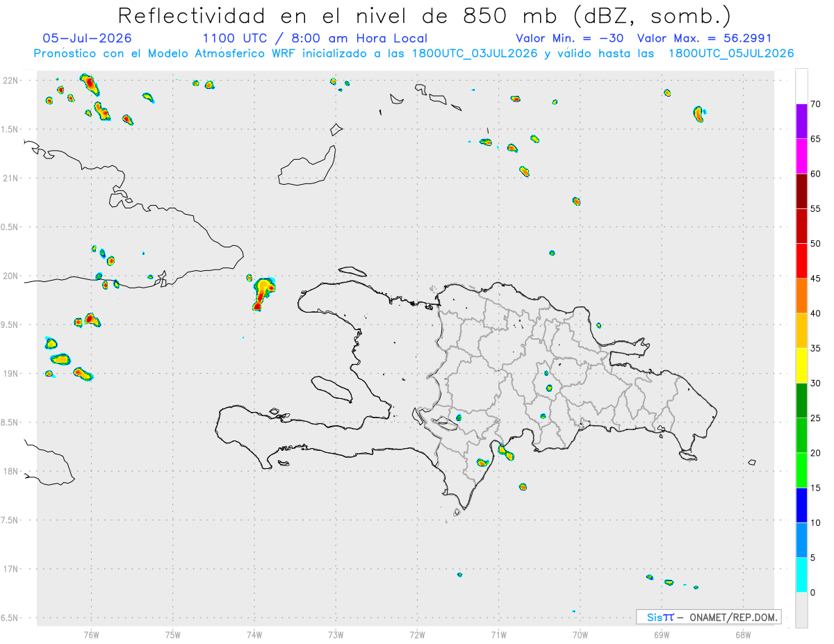Click the '68W' longitude label
This screenshot has width=834, height=644.
coord(743,634)
